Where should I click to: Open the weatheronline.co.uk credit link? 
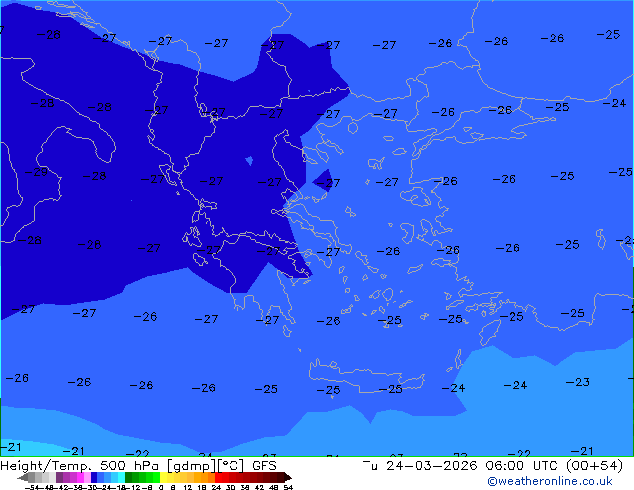tap(550, 481)
